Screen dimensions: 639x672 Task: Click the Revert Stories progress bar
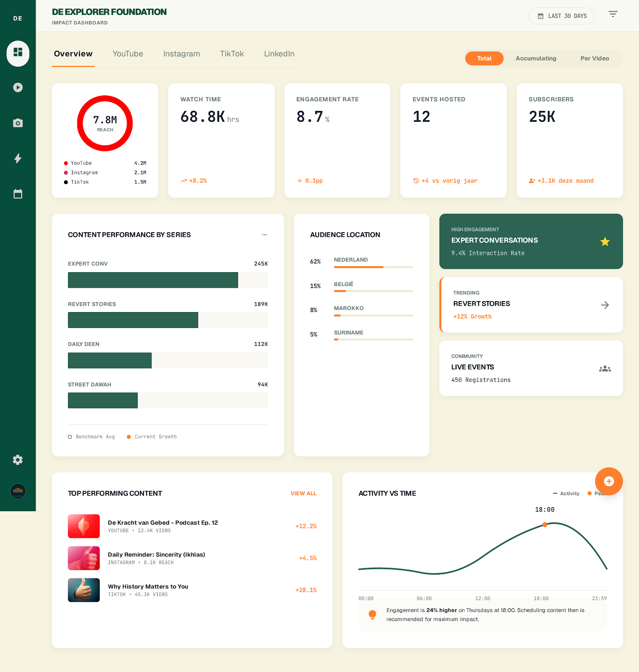point(168,320)
